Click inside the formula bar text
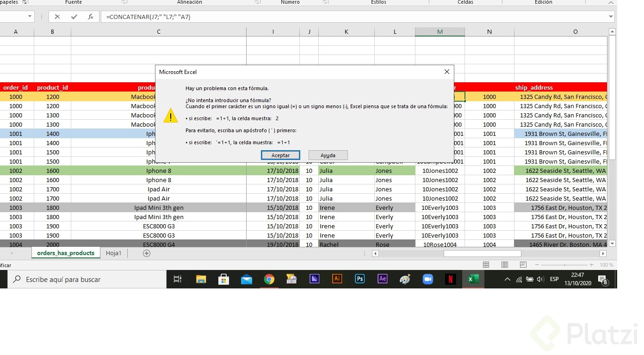 (148, 17)
